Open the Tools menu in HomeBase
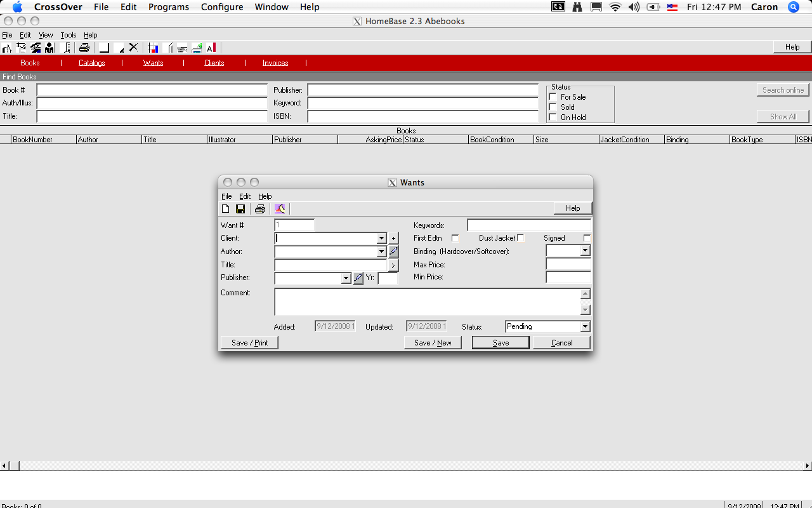Image resolution: width=812 pixels, height=508 pixels. pyautogui.click(x=69, y=35)
